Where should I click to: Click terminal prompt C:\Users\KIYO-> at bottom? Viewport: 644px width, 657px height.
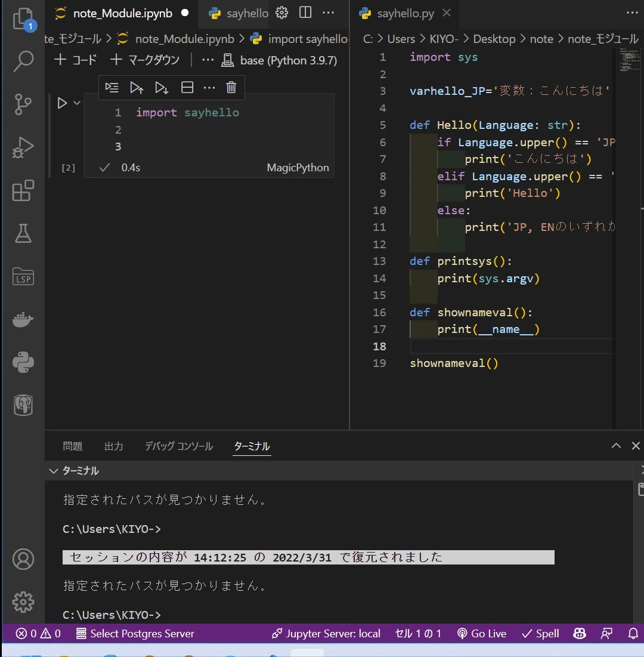112,615
